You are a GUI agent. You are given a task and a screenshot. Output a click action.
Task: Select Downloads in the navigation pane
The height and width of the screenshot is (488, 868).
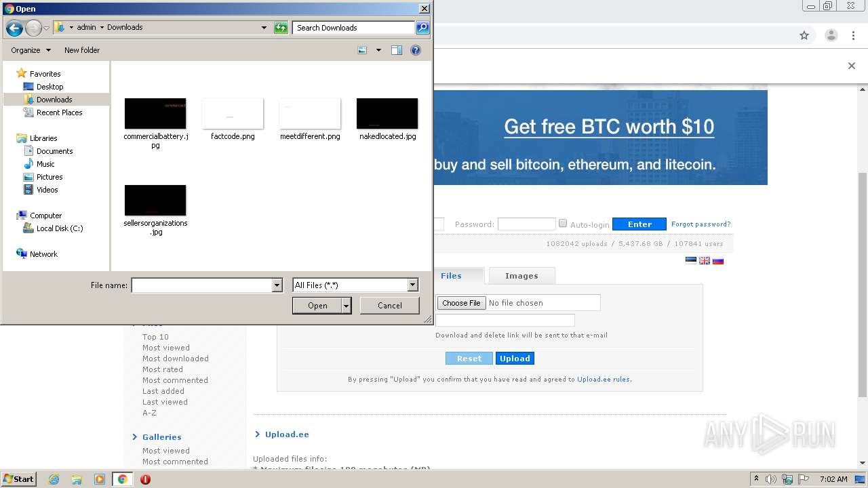pos(54,100)
